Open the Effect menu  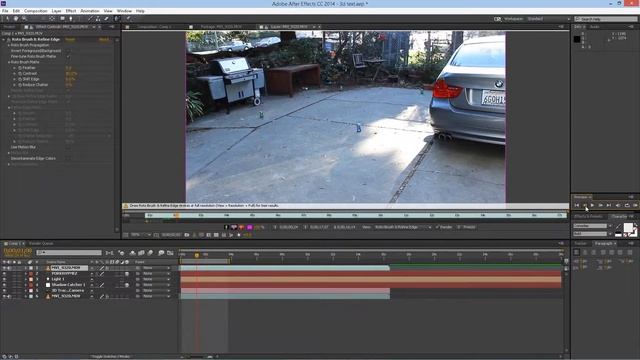(x=71, y=11)
